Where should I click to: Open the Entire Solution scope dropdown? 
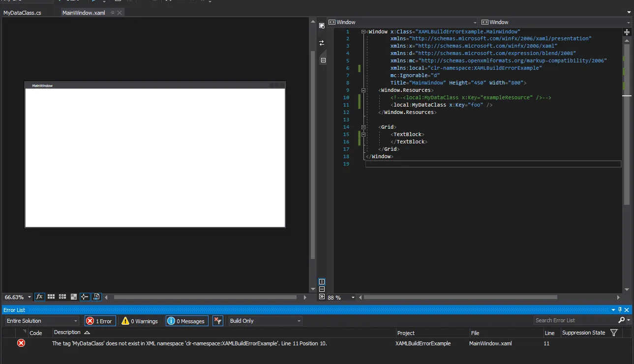coord(42,321)
